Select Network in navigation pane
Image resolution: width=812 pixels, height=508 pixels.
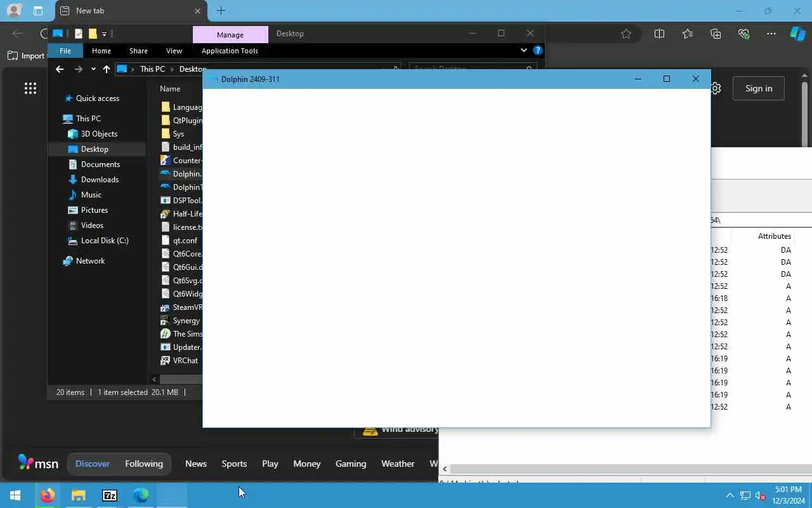(x=90, y=261)
